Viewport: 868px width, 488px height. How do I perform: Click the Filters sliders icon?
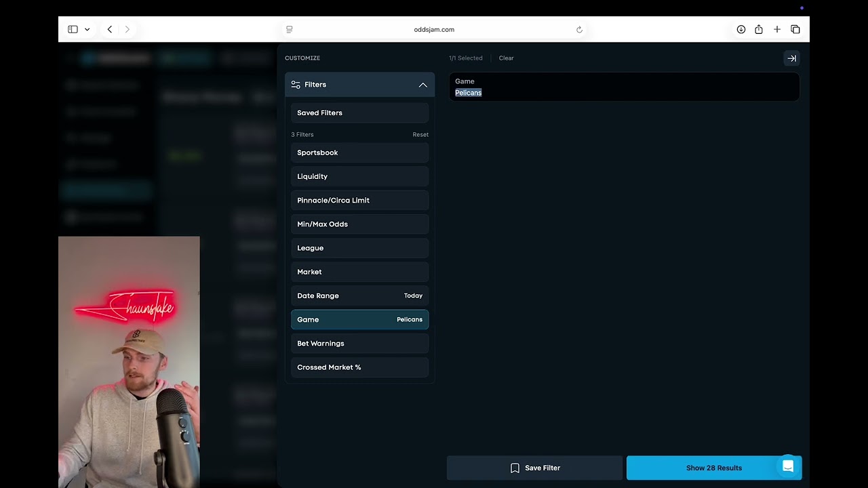(x=296, y=85)
